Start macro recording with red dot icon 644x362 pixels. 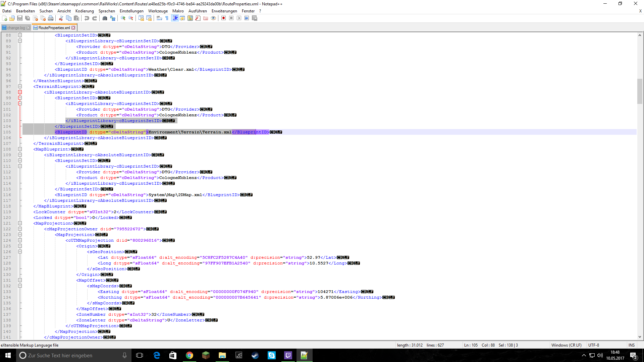[x=223, y=18]
